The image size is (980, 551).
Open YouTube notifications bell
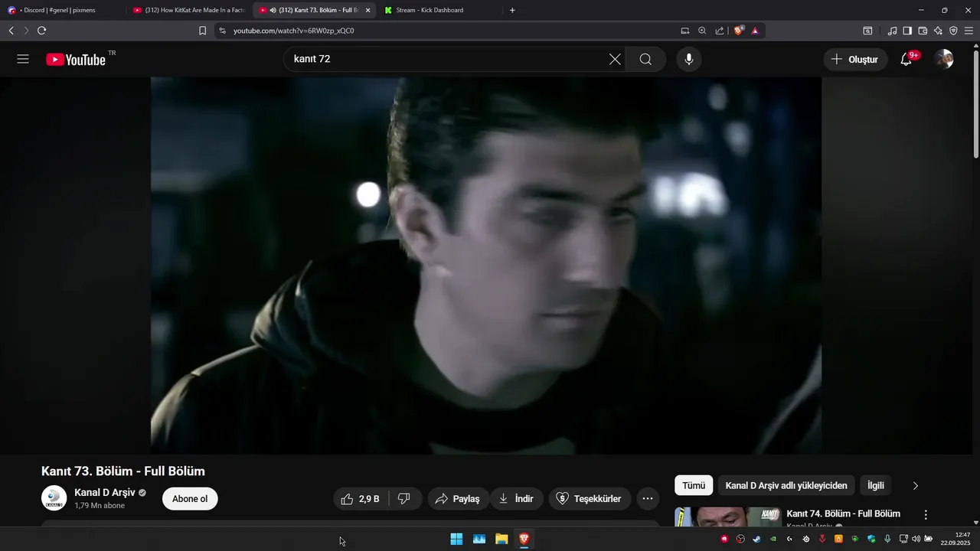(x=906, y=60)
